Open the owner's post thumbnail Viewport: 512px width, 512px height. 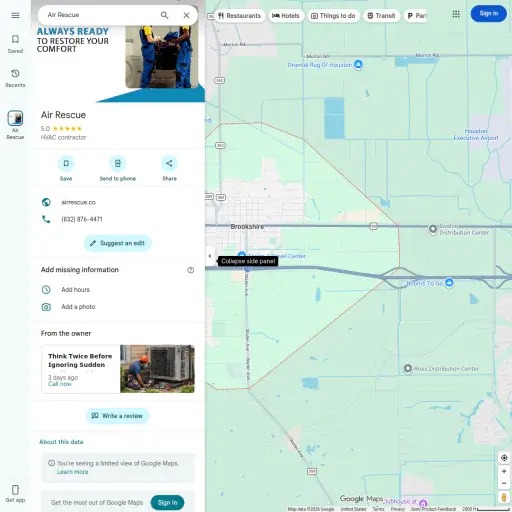[157, 369]
